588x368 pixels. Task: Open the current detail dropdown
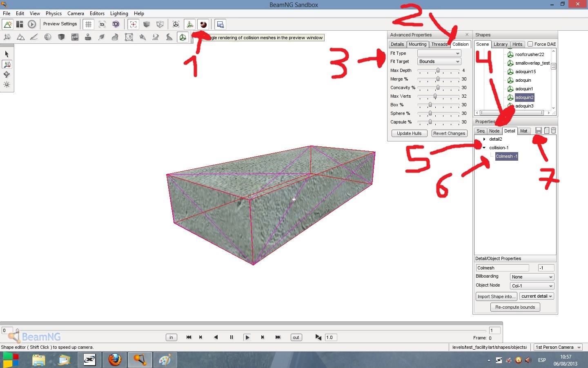537,296
